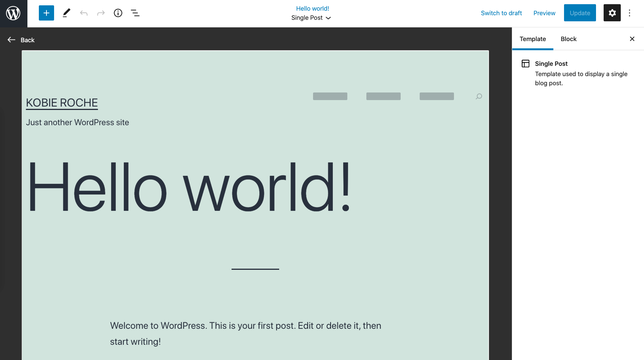
Task: Click Switch to draft
Action: pos(501,13)
